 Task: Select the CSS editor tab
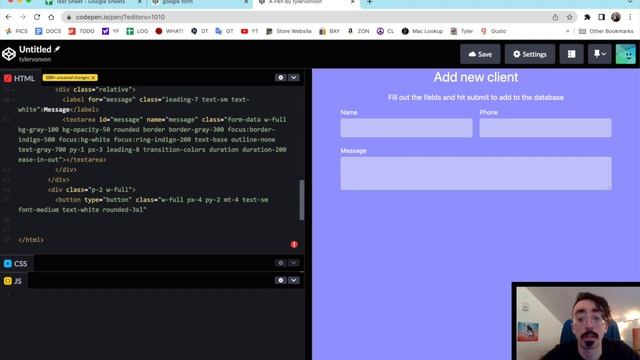coord(16,264)
